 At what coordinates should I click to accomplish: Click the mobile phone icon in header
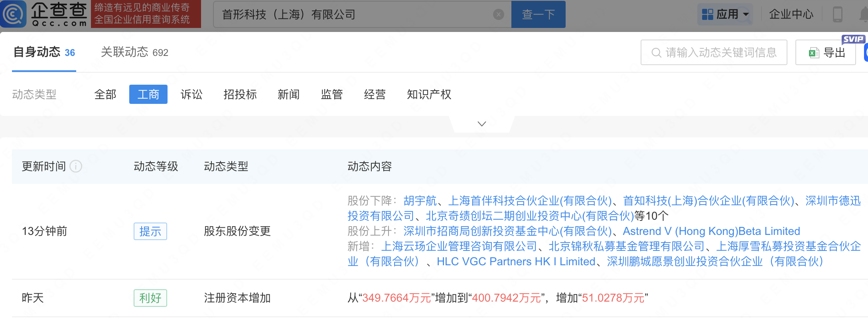(837, 15)
